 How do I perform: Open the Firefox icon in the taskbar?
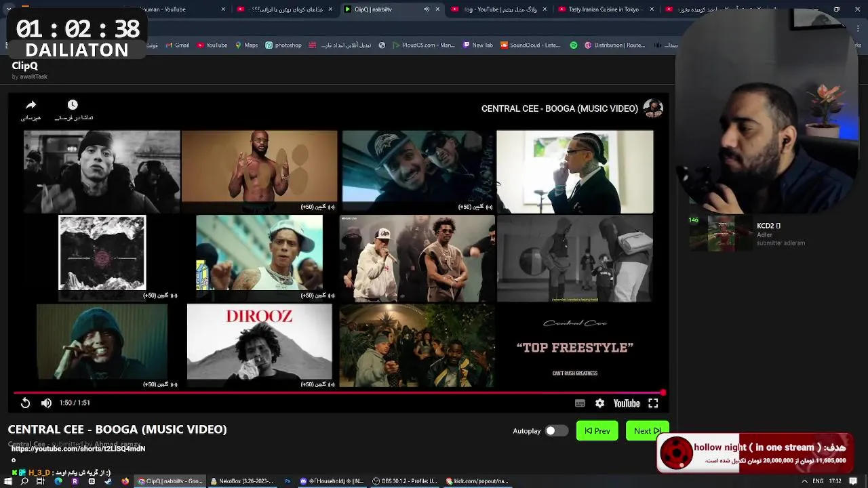pos(125,481)
